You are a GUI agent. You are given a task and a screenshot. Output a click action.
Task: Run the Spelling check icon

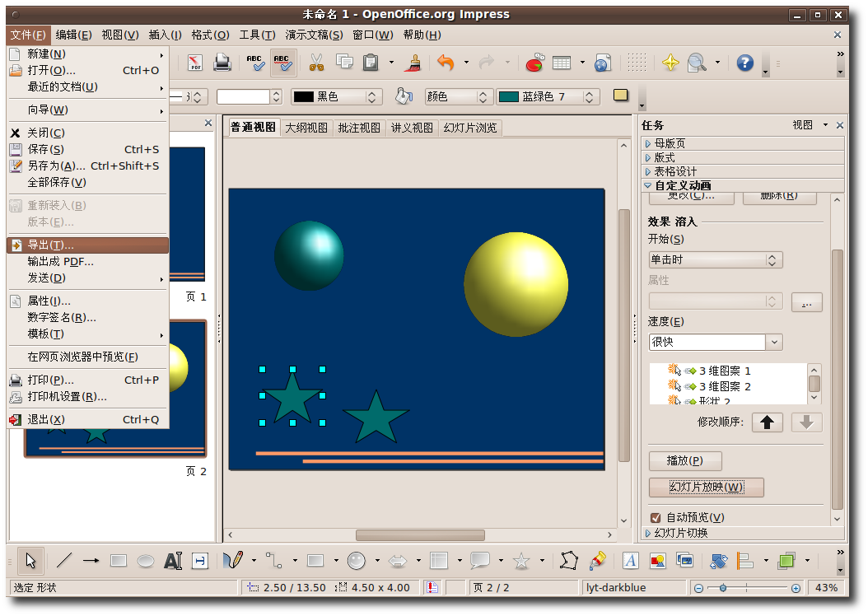tap(255, 63)
